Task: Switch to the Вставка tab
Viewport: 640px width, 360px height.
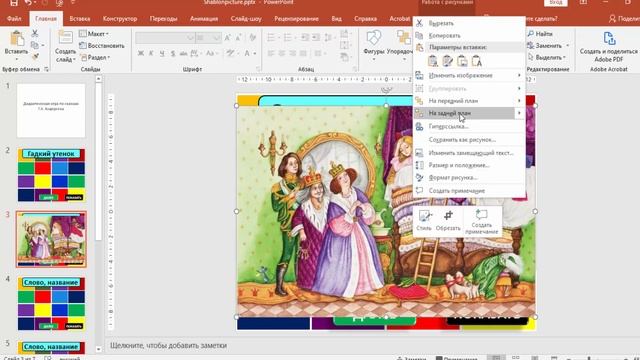Action: [x=80, y=19]
